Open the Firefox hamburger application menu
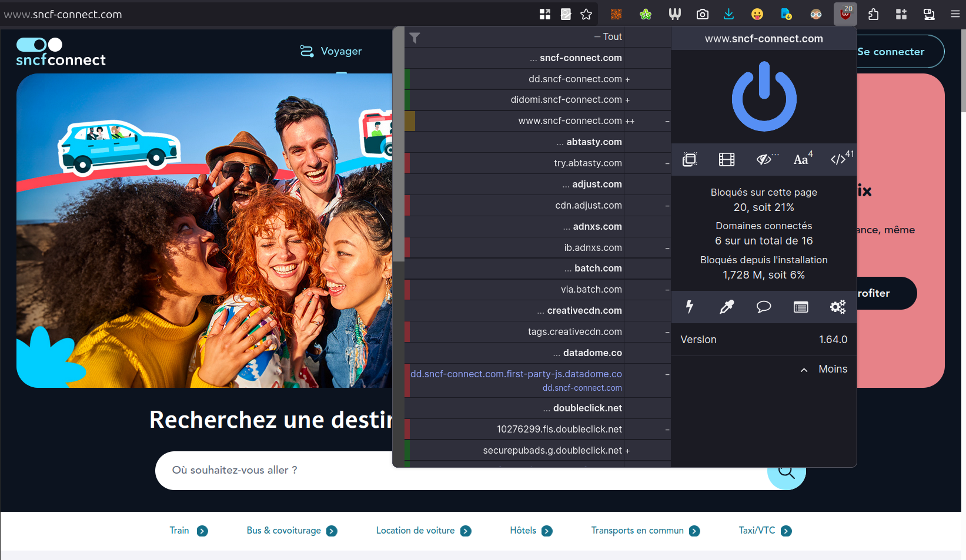966x560 pixels. [x=955, y=14]
